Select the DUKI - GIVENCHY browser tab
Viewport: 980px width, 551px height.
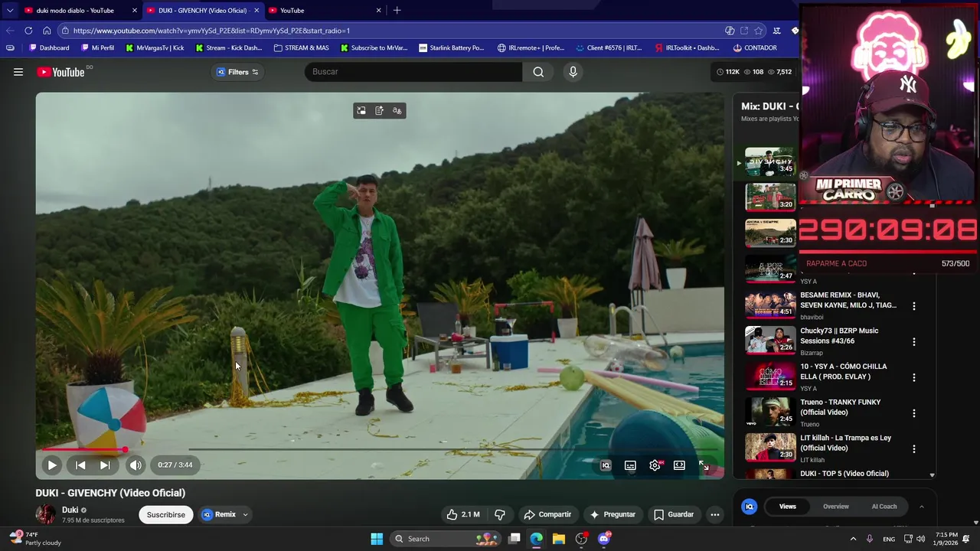click(x=203, y=10)
